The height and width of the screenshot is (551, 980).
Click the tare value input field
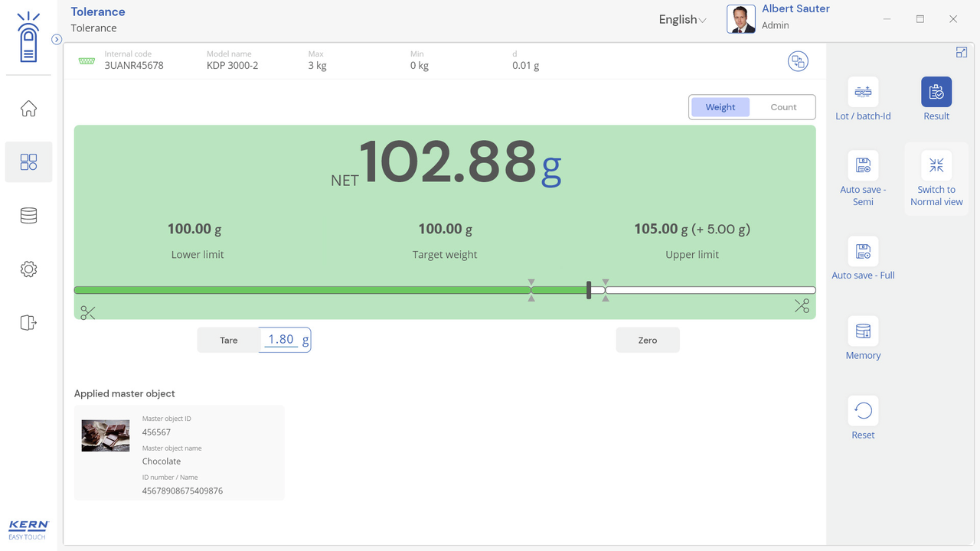[x=281, y=340]
